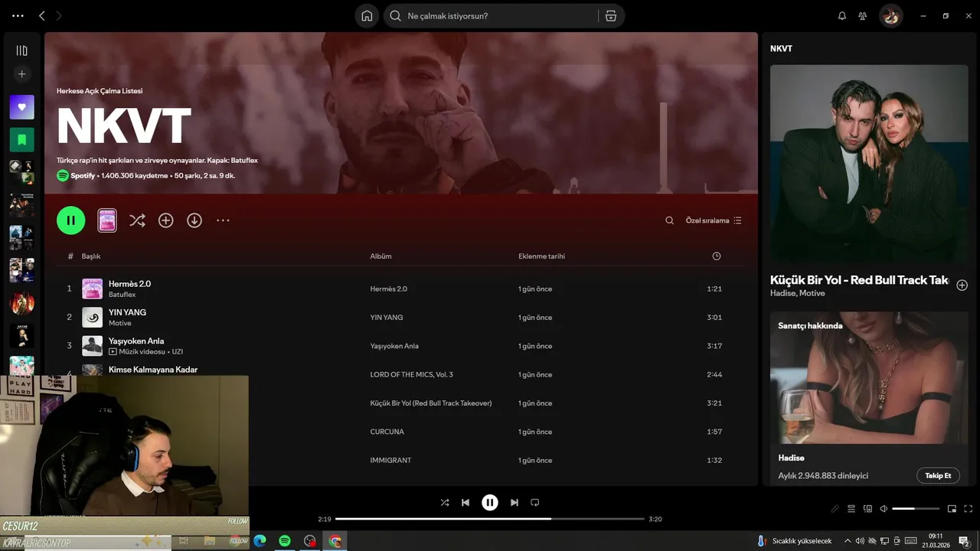Open now playing title 'Küçük Bir Yol - Red Bull Track'
Viewport: 980px width, 551px height.
click(x=859, y=280)
